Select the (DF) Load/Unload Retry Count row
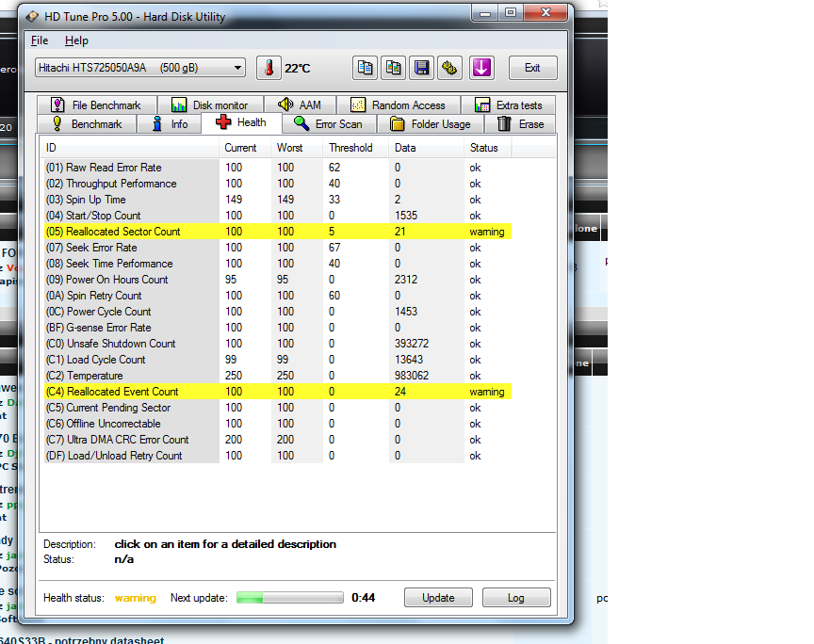The image size is (814, 644). (x=278, y=456)
